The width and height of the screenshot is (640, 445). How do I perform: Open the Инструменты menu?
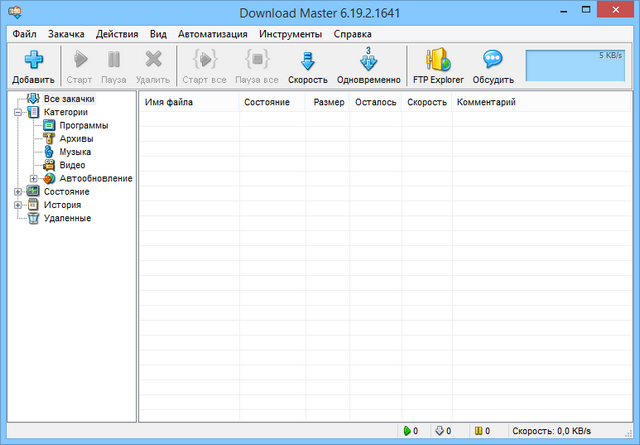[x=290, y=33]
